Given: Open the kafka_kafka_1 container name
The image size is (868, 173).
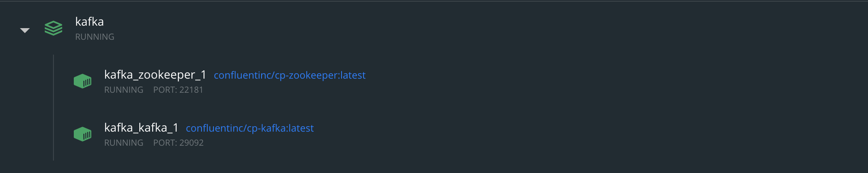Looking at the screenshot, I should tap(141, 127).
